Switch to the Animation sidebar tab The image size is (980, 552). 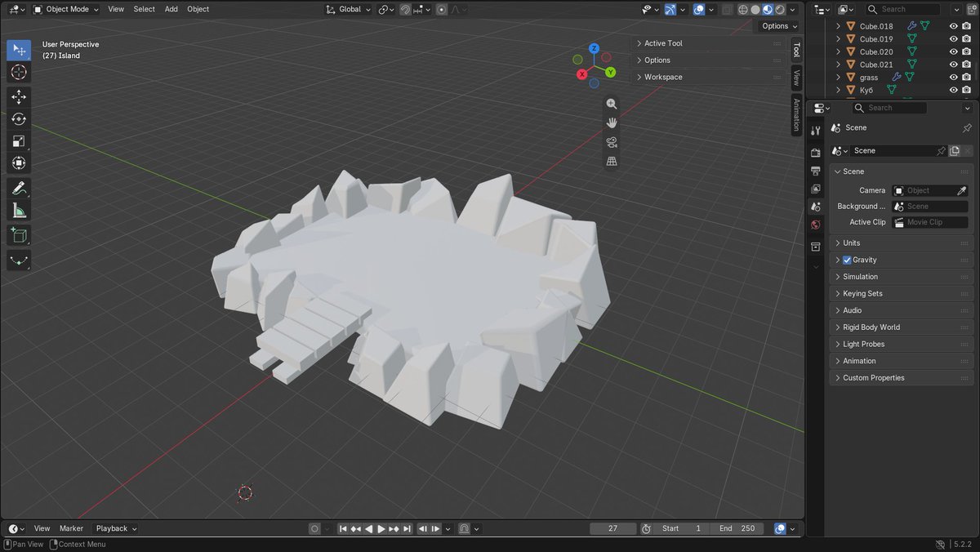[x=796, y=114]
